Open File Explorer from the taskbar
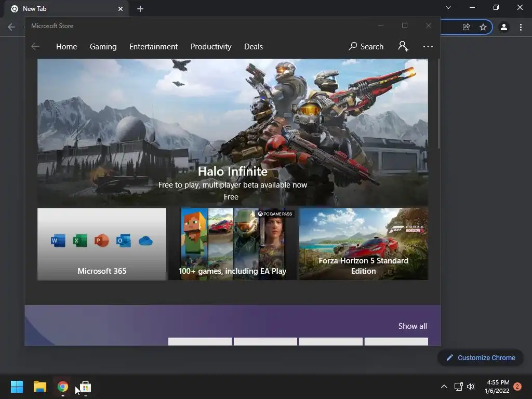 pos(39,387)
